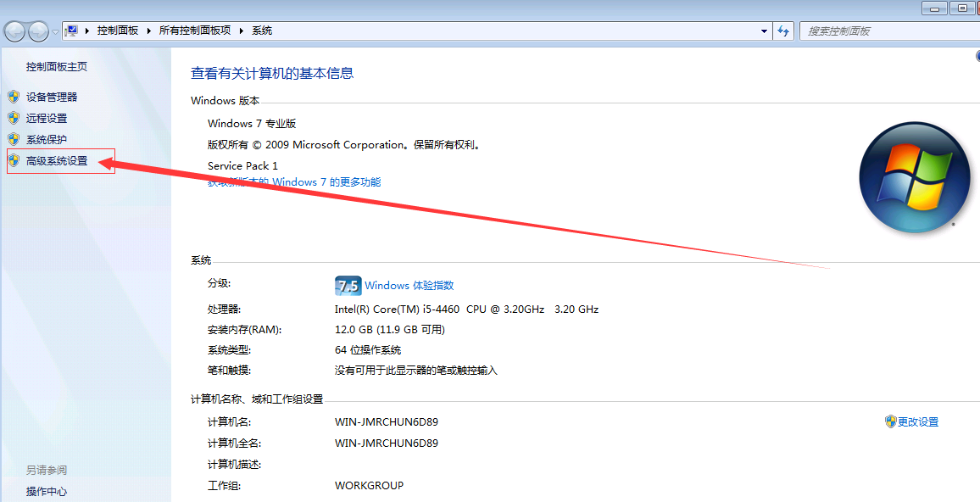The width and height of the screenshot is (980, 502).
Task: Click the Forward navigation arrow button
Action: coord(38,31)
